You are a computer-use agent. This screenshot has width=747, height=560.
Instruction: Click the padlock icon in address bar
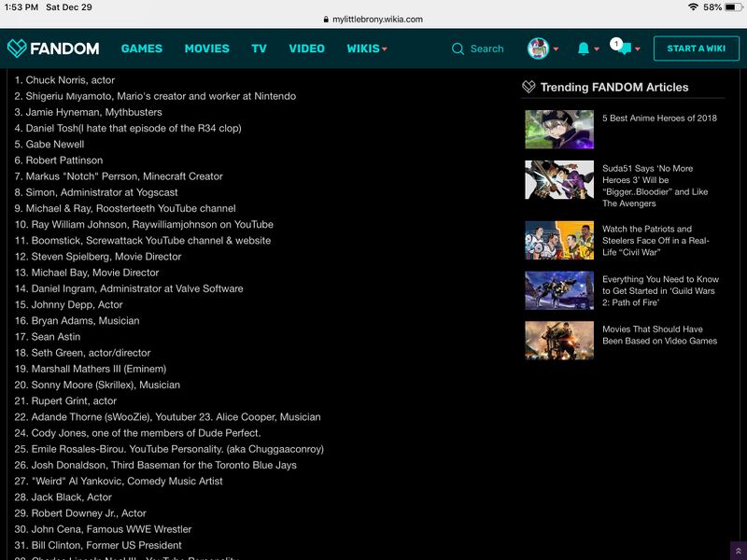(324, 19)
